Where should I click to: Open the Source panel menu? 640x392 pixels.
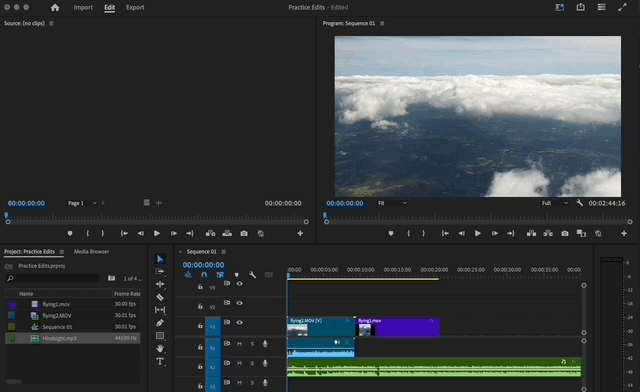click(x=51, y=23)
